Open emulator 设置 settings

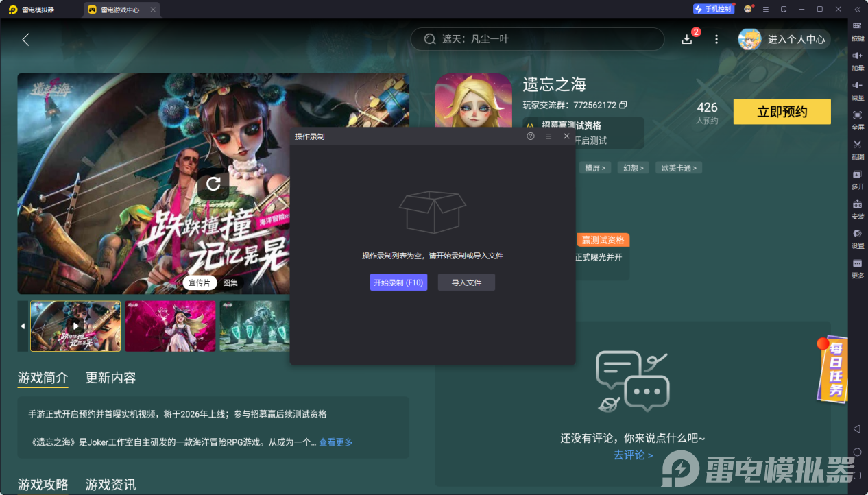pyautogui.click(x=857, y=237)
